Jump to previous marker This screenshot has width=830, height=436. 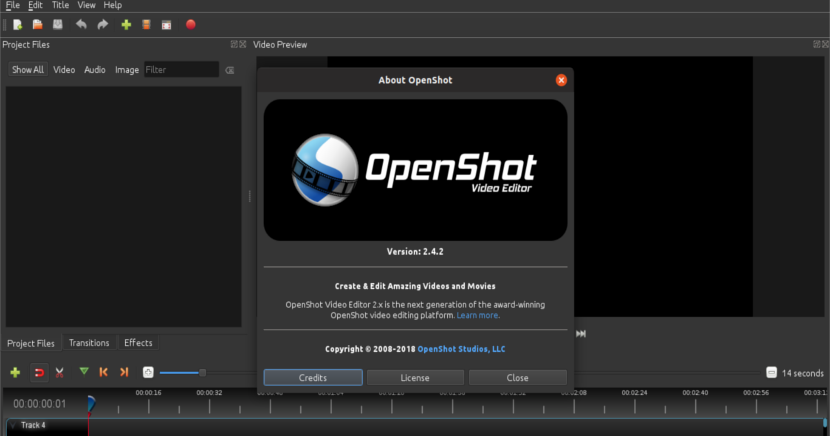click(x=104, y=373)
